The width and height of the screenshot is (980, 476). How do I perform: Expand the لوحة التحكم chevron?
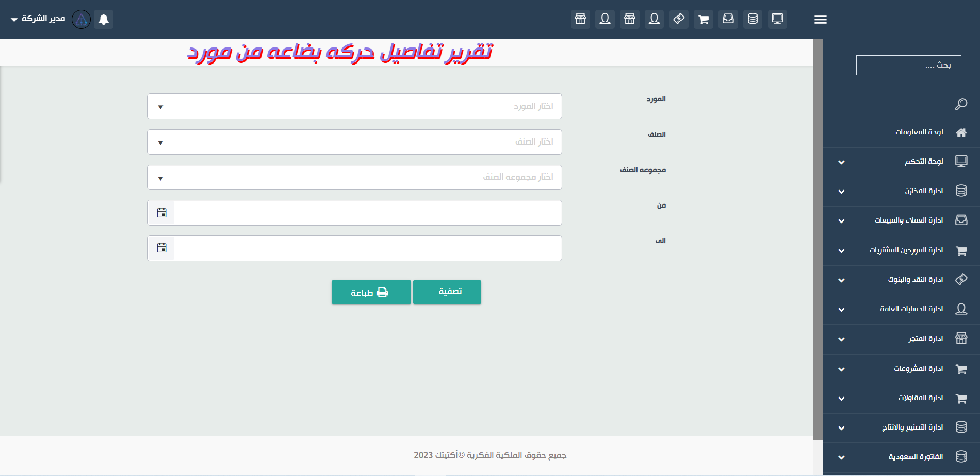point(841,162)
